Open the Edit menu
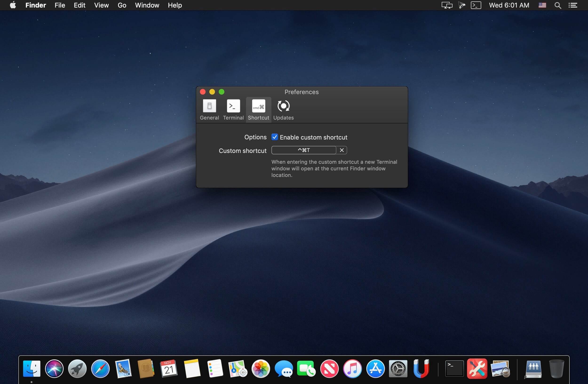 point(79,5)
